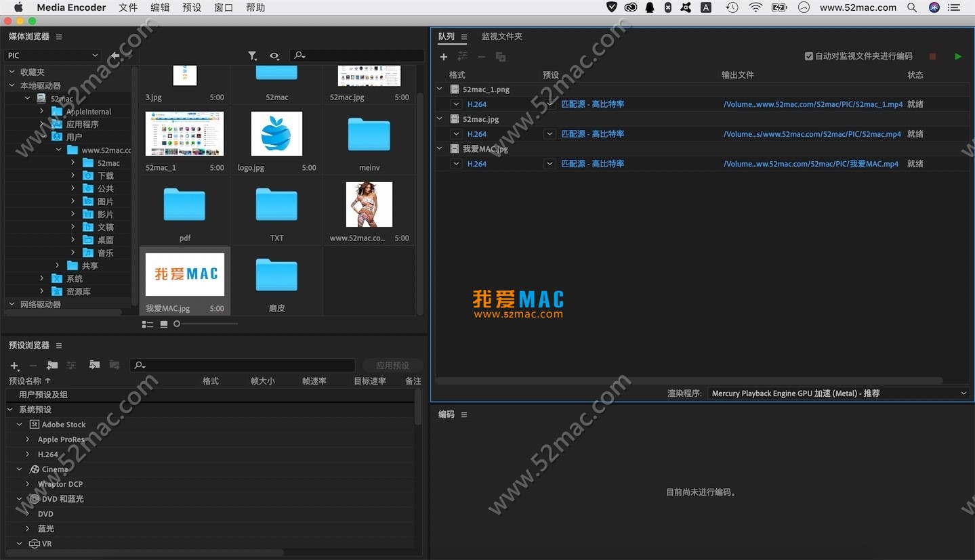This screenshot has width=975, height=560.
Task: Open the queue panel menu icon next to 队列
Action: click(x=464, y=37)
